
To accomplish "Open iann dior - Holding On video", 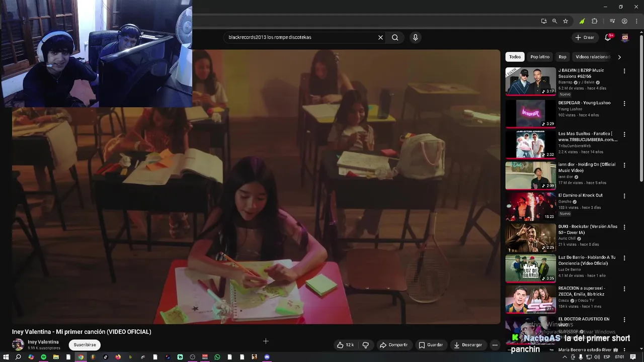I will 587,167.
